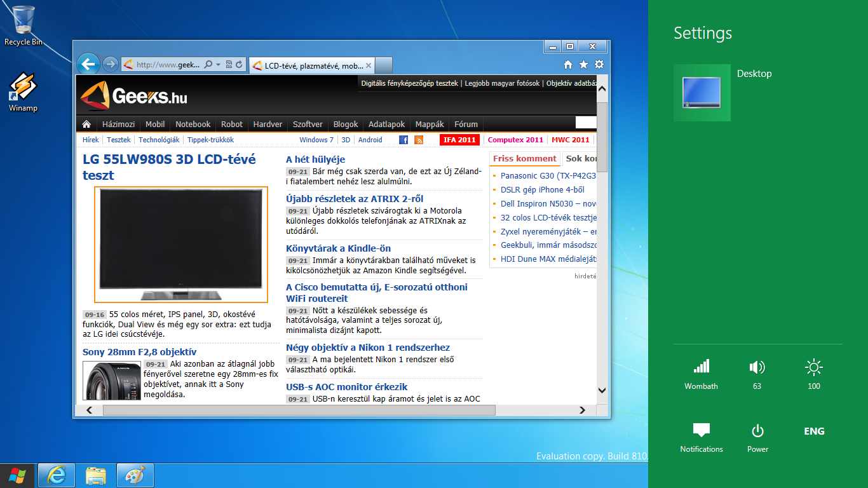Expand the address bar search dropdown arrow

coord(218,65)
